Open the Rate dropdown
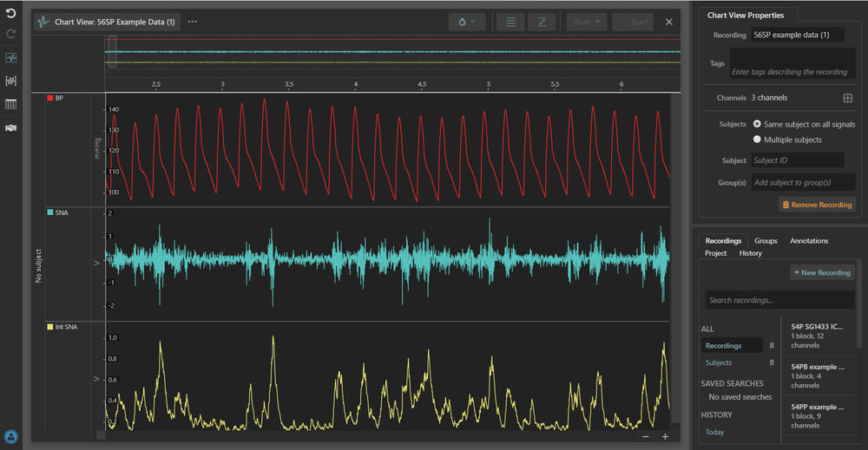This screenshot has width=868, height=450. (x=587, y=22)
